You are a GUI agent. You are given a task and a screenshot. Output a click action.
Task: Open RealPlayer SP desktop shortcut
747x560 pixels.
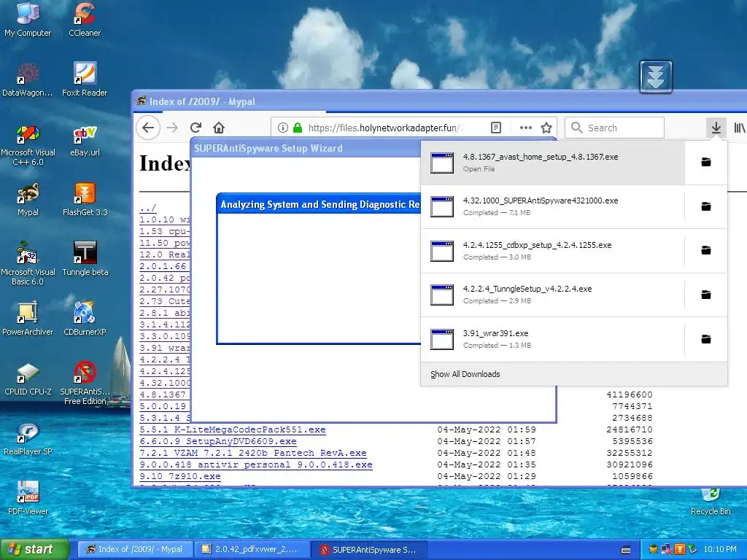tap(28, 438)
